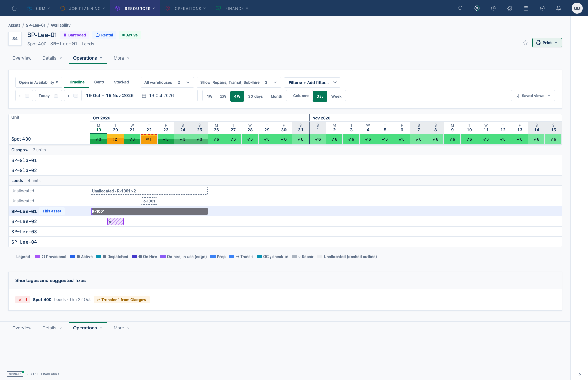
Task: Open the Show Repairs, Transit, Sub-hire dropdown
Action: point(239,82)
